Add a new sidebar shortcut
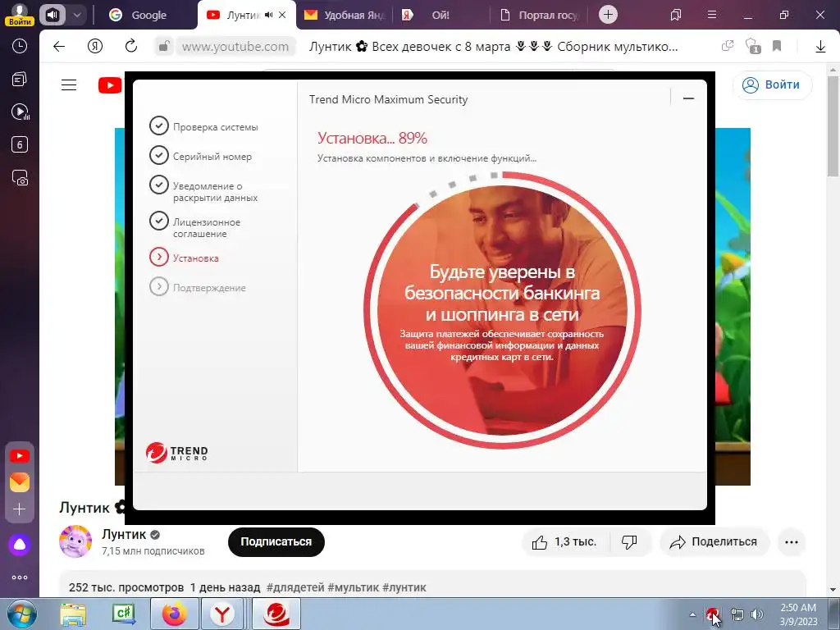The width and height of the screenshot is (840, 630). tap(20, 509)
